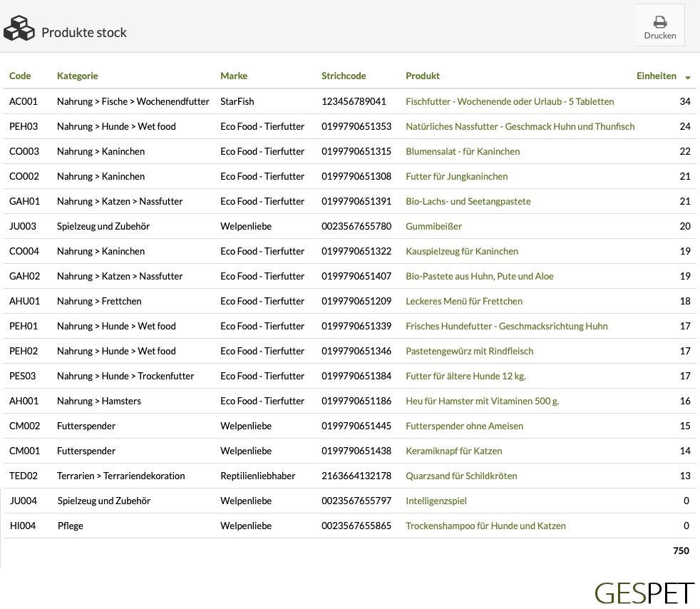Open product Quarzsand für Schildkröten
The image size is (700, 609).
[x=461, y=476]
